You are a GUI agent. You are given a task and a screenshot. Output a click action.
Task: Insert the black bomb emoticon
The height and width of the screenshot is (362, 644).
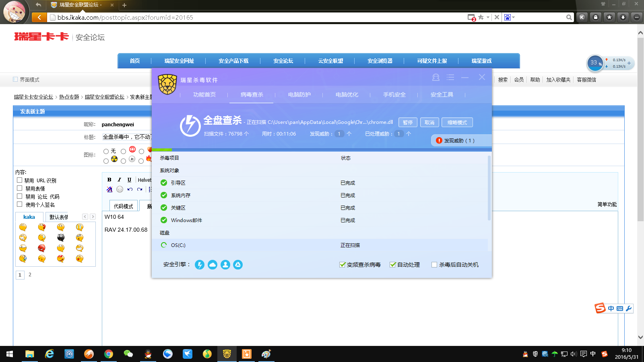click(61, 237)
